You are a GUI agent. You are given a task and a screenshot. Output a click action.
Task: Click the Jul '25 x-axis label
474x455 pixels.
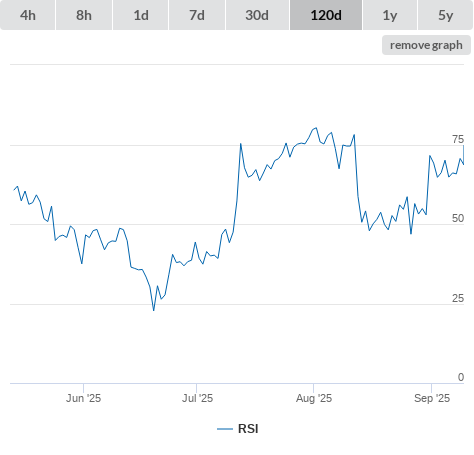tap(197, 398)
